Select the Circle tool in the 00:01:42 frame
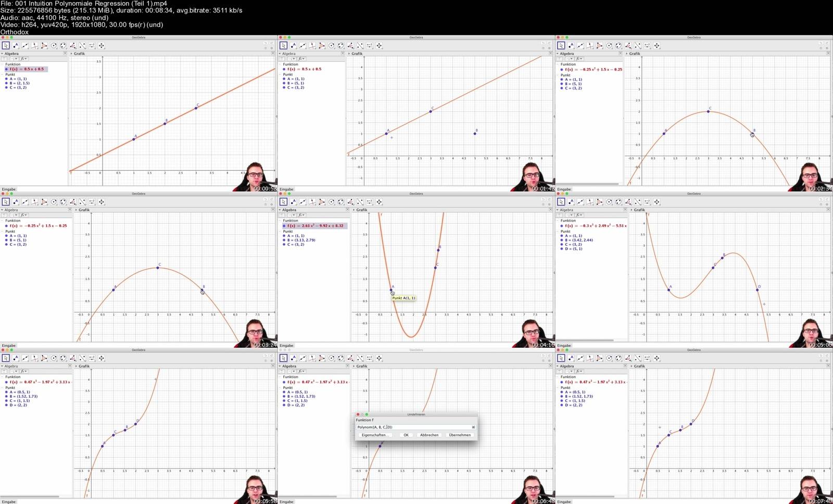The height and width of the screenshot is (504, 833). click(x=332, y=46)
